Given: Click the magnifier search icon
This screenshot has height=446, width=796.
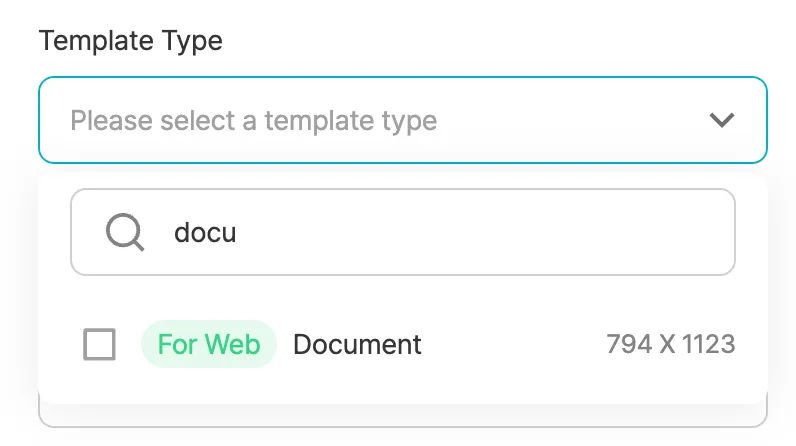Looking at the screenshot, I should 125,233.
